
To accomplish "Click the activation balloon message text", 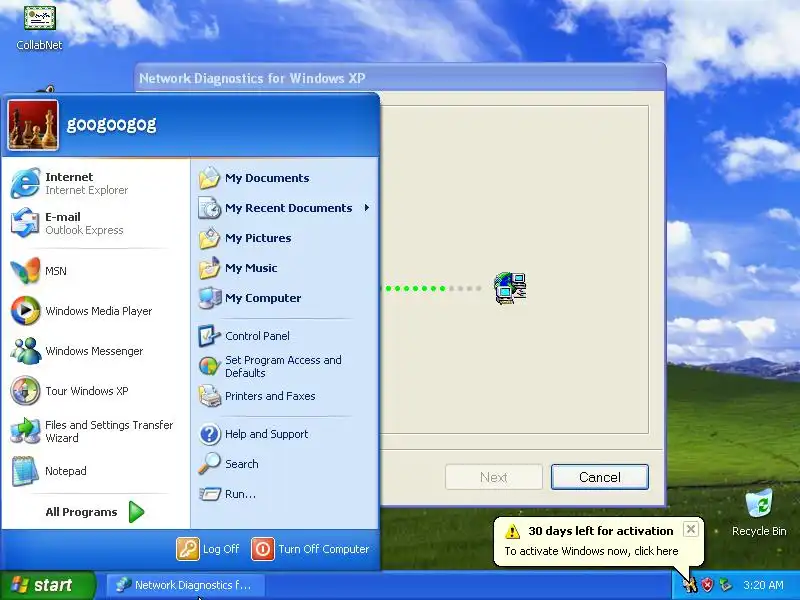I will pyautogui.click(x=591, y=551).
